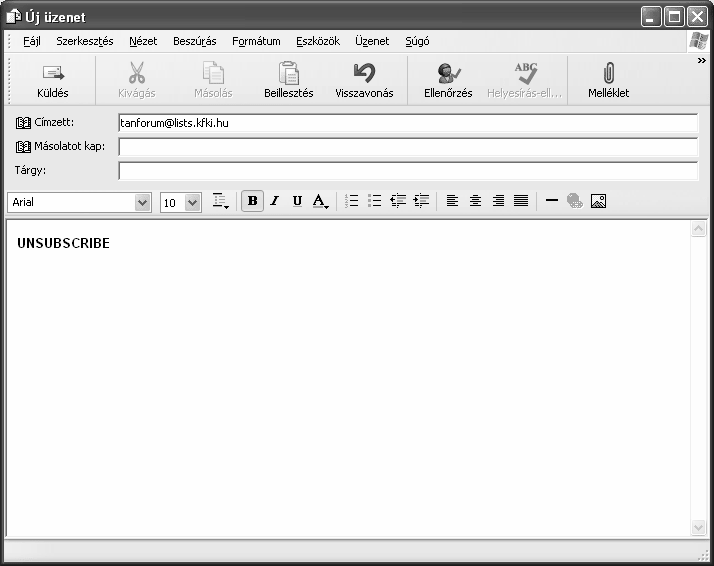
Task: Click the Másolatot kap field
Action: (408, 147)
